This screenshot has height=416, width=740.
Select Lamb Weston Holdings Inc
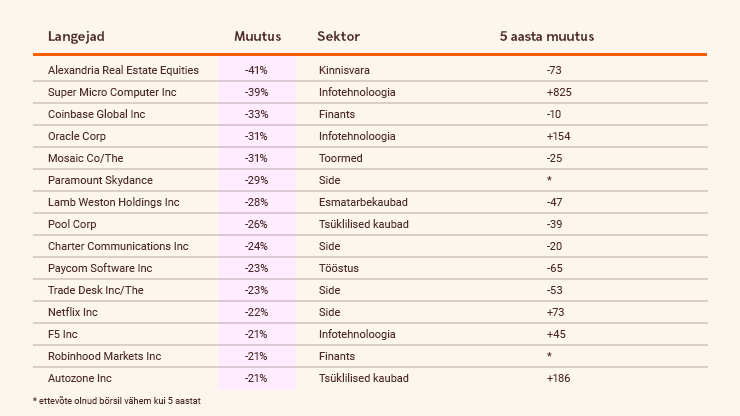point(113,202)
